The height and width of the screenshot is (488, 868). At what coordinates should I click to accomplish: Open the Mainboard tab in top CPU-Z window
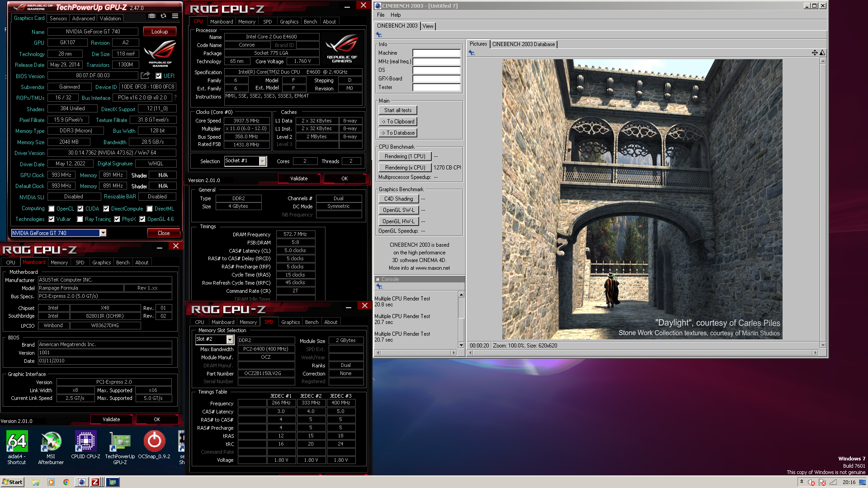222,22
